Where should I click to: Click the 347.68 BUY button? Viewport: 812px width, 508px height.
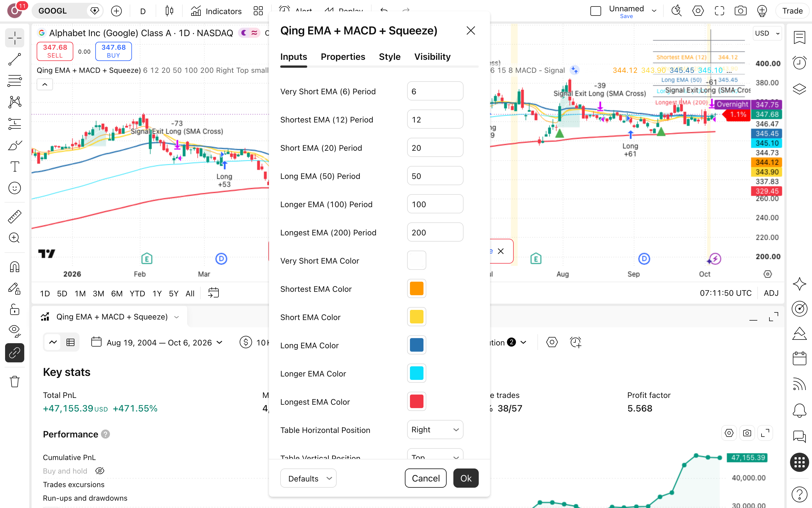pos(113,51)
